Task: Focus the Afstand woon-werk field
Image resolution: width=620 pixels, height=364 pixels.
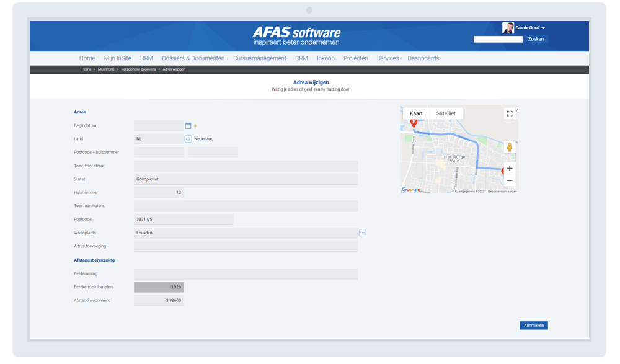Action: tap(159, 300)
